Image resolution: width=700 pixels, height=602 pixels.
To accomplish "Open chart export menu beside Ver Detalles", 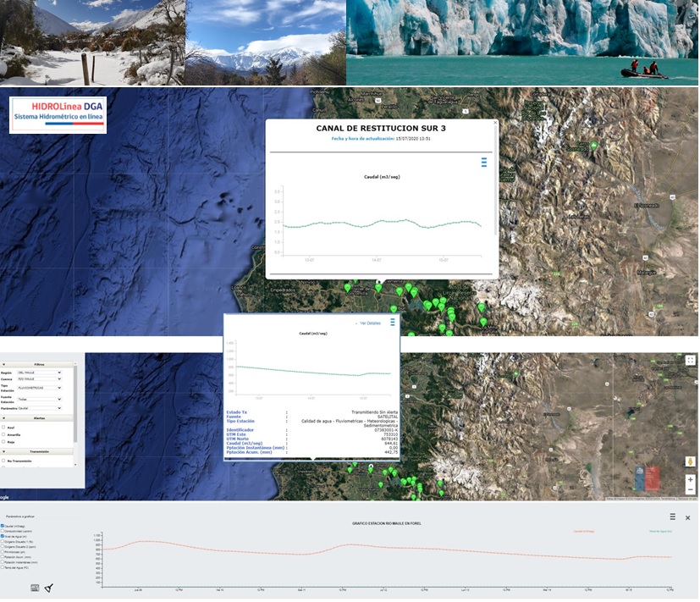I will point(393,322).
